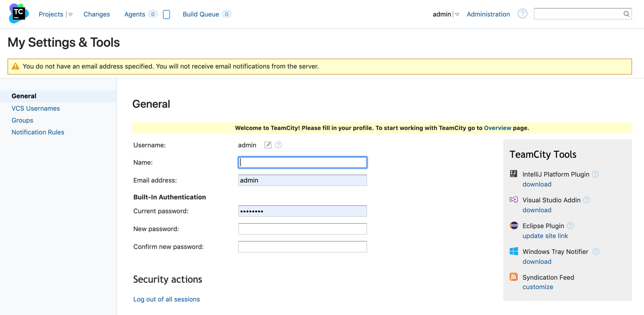644x315 pixels.
Task: Open the Projects menu
Action: (51, 14)
